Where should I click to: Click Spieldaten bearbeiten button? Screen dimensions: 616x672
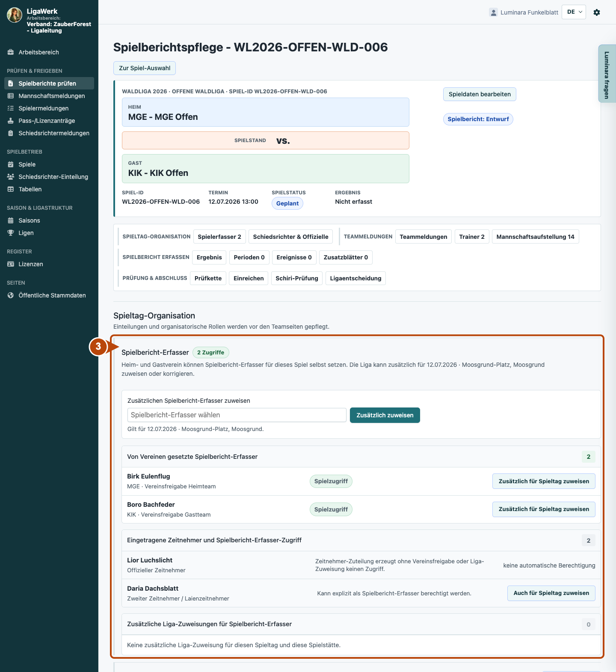pyautogui.click(x=480, y=94)
